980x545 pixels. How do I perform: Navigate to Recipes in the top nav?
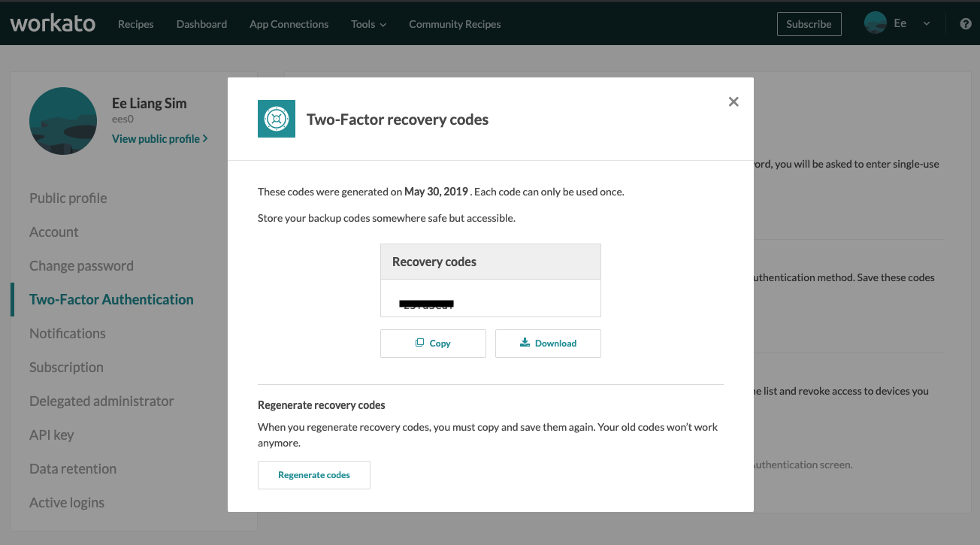(135, 24)
